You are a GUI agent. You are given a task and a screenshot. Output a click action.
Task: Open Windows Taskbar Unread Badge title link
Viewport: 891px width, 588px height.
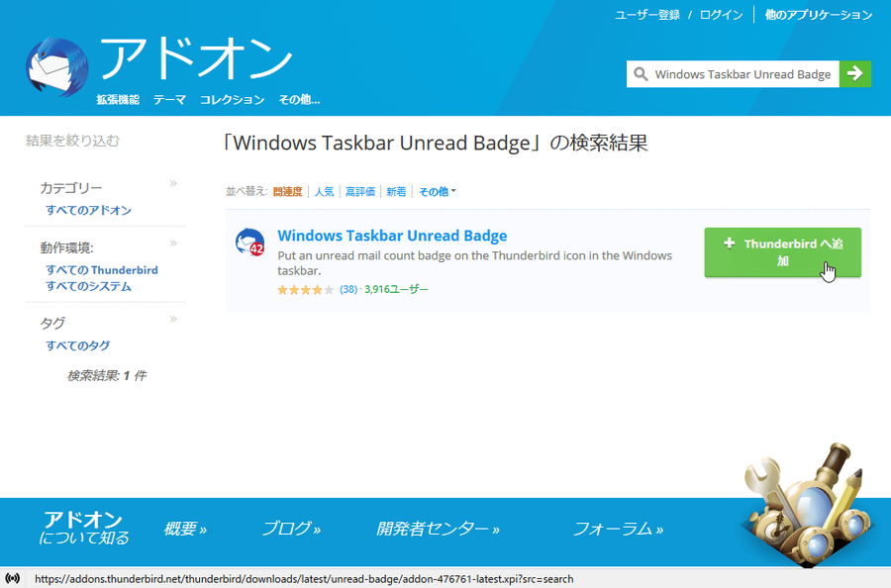(392, 236)
